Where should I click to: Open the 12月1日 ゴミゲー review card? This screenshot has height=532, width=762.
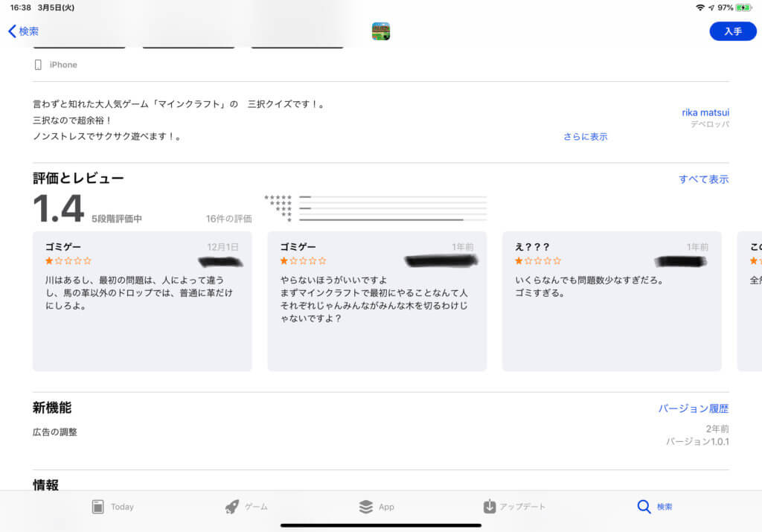coord(142,301)
